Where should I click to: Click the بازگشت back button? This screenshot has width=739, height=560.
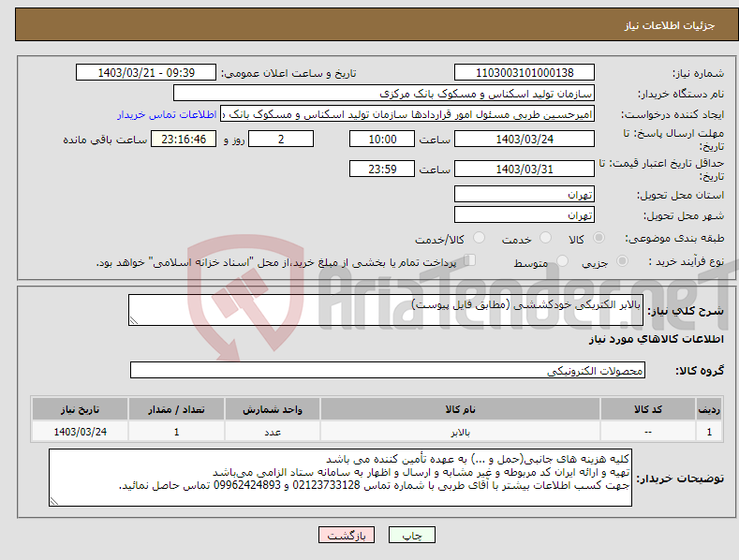(347, 535)
